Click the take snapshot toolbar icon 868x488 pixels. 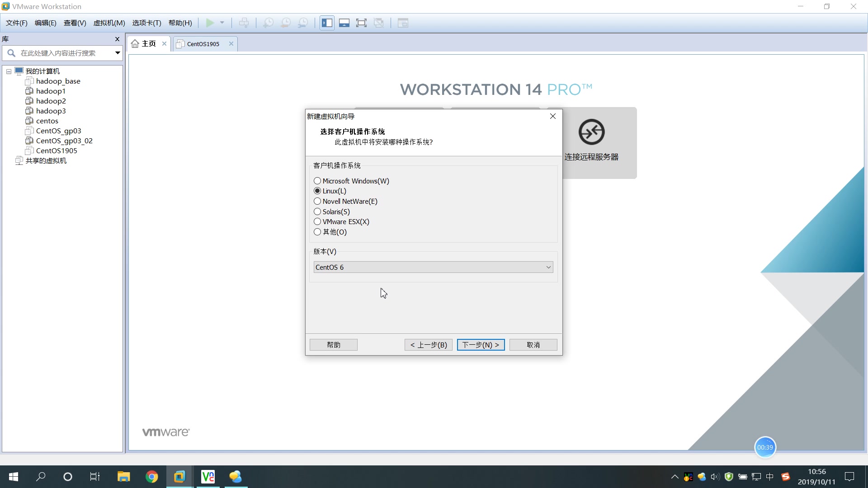point(268,23)
